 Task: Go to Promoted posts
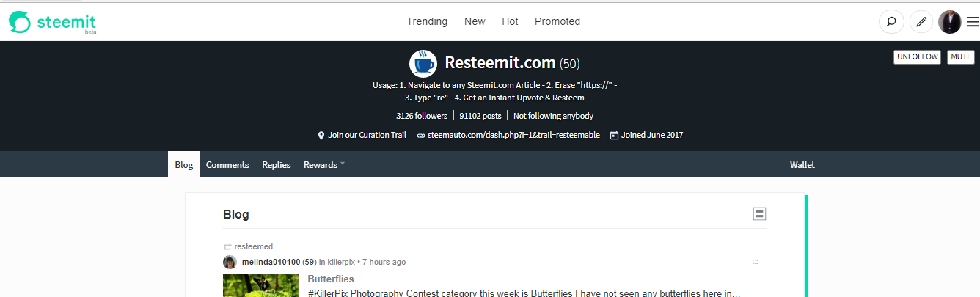coord(557,22)
